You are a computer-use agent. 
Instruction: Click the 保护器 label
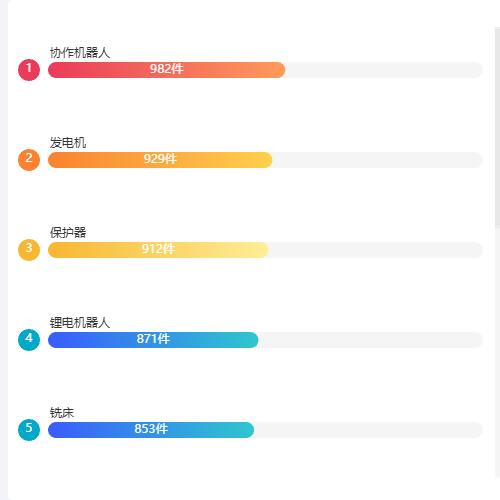(68, 233)
